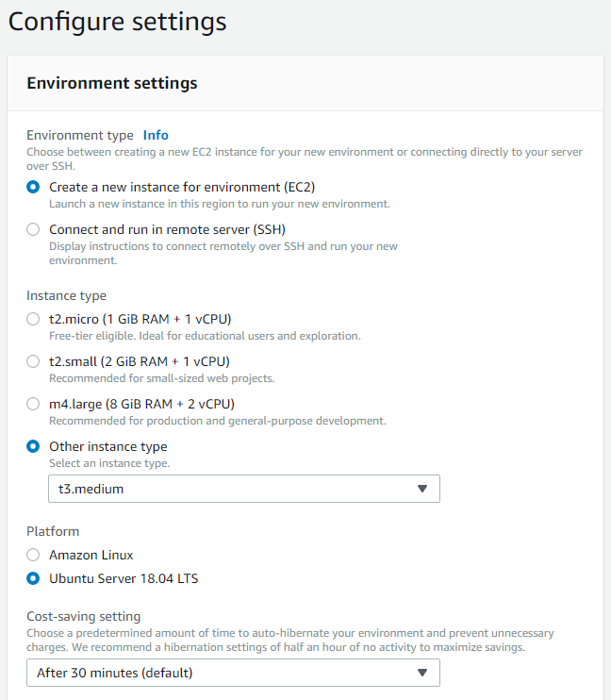Click the arrow on the t3.medium select box

coord(422,489)
